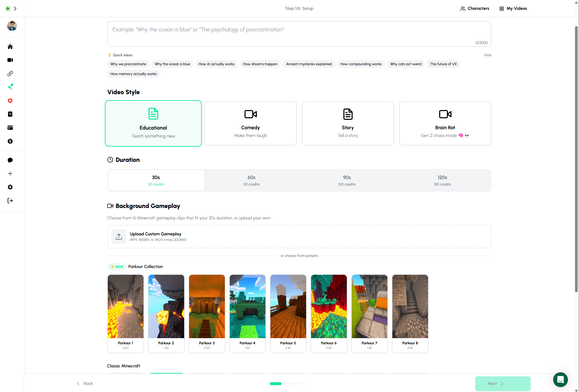Open My Videos from the top bar
579x392 pixels.
513,8
